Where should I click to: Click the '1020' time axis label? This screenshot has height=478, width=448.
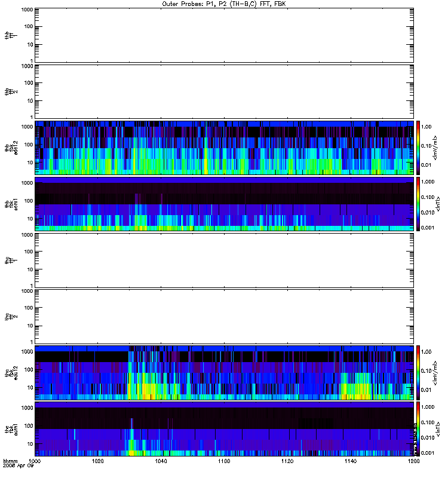coord(97,461)
